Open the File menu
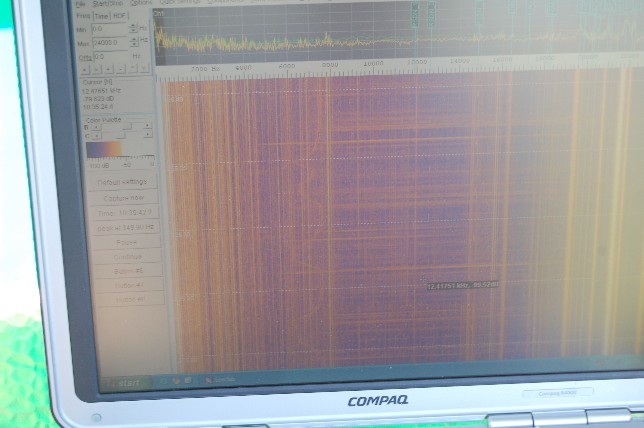This screenshot has height=428, width=644. tap(80, 4)
